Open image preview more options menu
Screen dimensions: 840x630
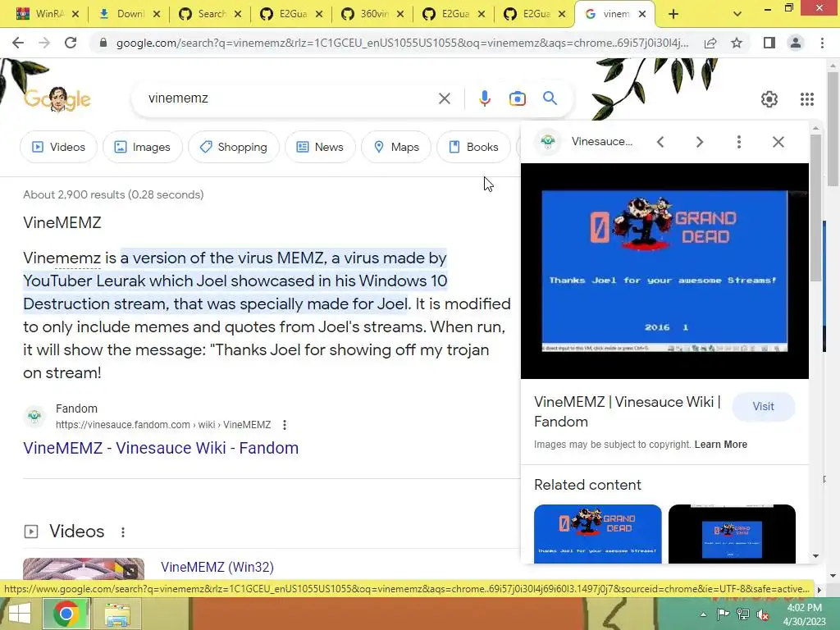739,142
